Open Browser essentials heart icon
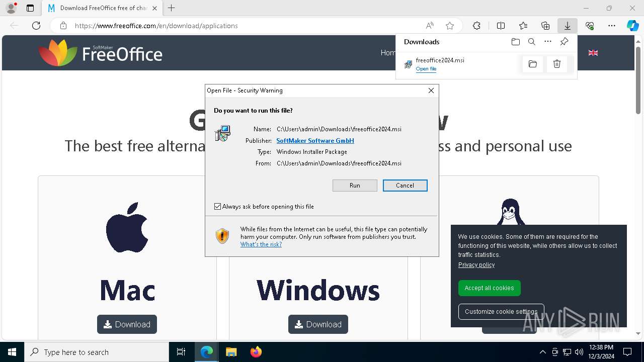The width and height of the screenshot is (644, 362). pos(590,26)
